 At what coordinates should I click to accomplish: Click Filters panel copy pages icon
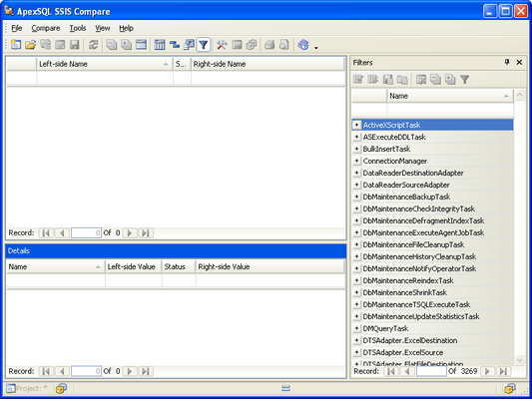[402, 80]
